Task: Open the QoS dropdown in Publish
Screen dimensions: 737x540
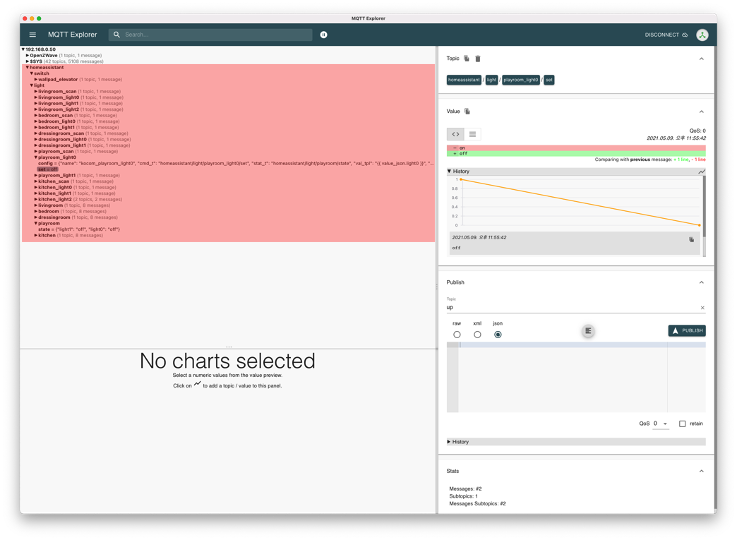Action: pyautogui.click(x=660, y=424)
